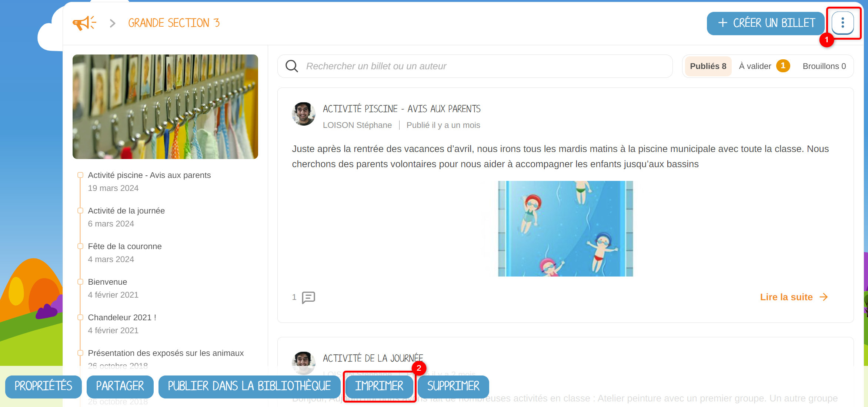The height and width of the screenshot is (407, 868).
Task: Click the search magnifier icon
Action: (292, 66)
